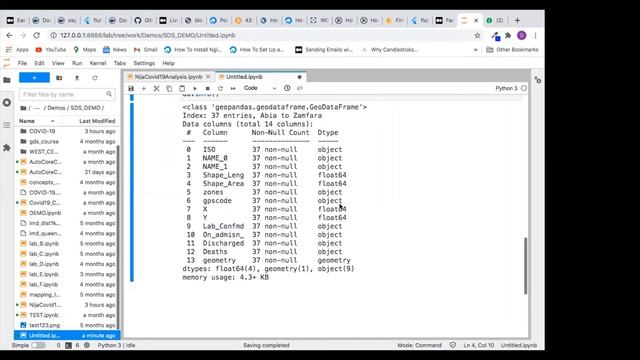640x360 pixels.
Task: Open the View menu
Action: [58, 63]
